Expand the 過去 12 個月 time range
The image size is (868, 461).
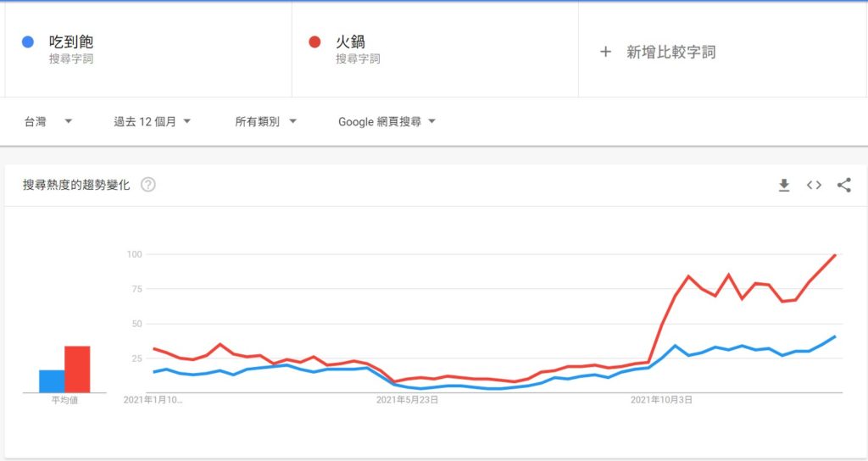pyautogui.click(x=153, y=121)
